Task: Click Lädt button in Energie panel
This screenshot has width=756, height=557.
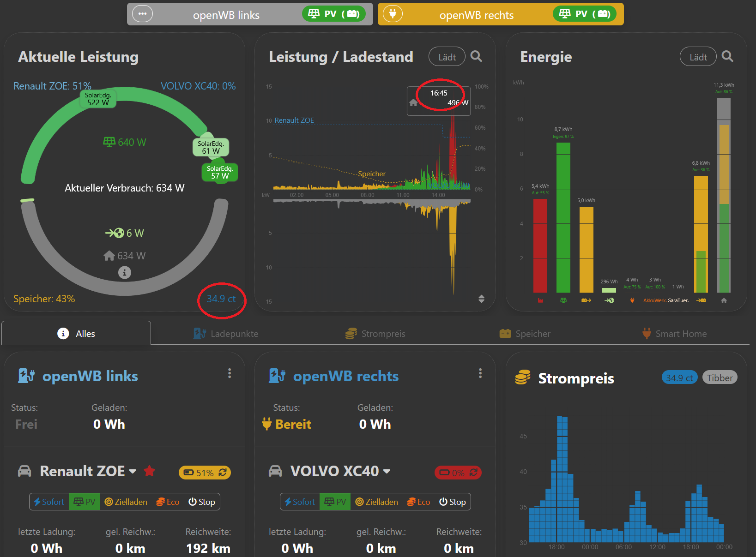Action: tap(698, 57)
